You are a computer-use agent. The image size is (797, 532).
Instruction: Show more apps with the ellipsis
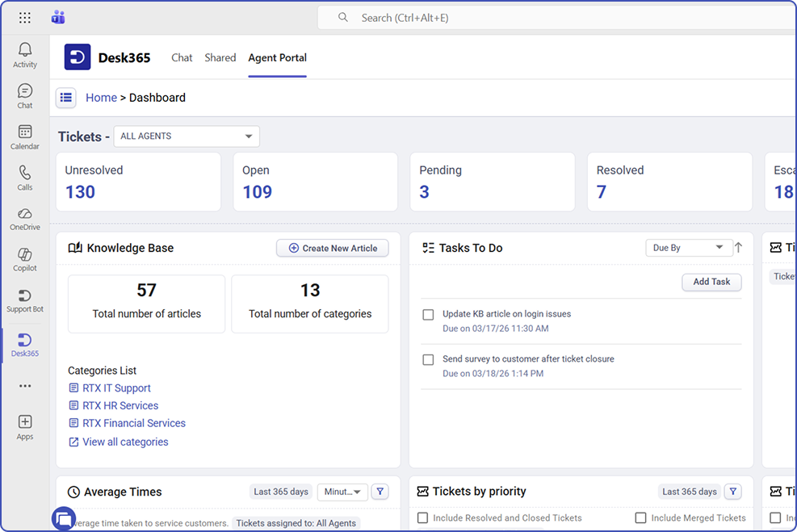pos(25,386)
